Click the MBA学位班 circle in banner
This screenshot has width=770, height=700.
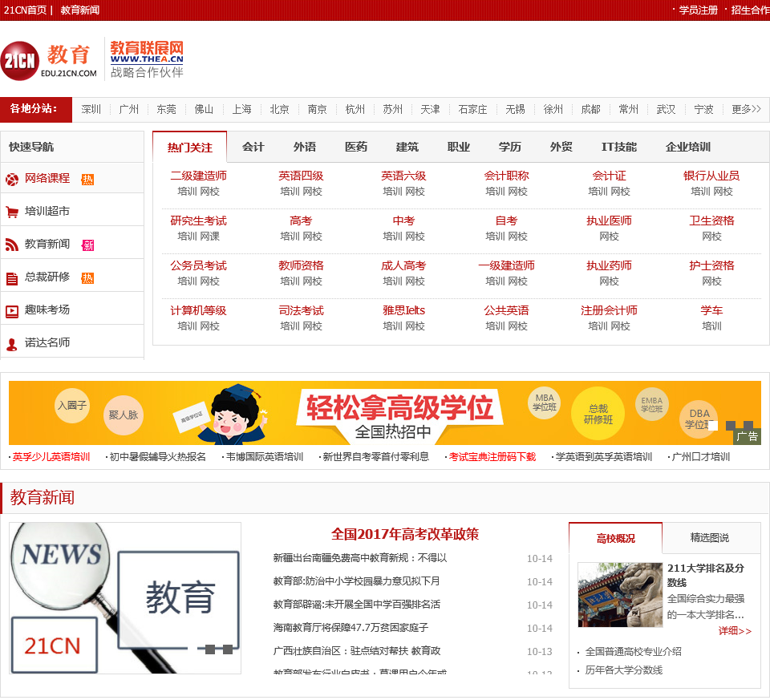click(544, 403)
